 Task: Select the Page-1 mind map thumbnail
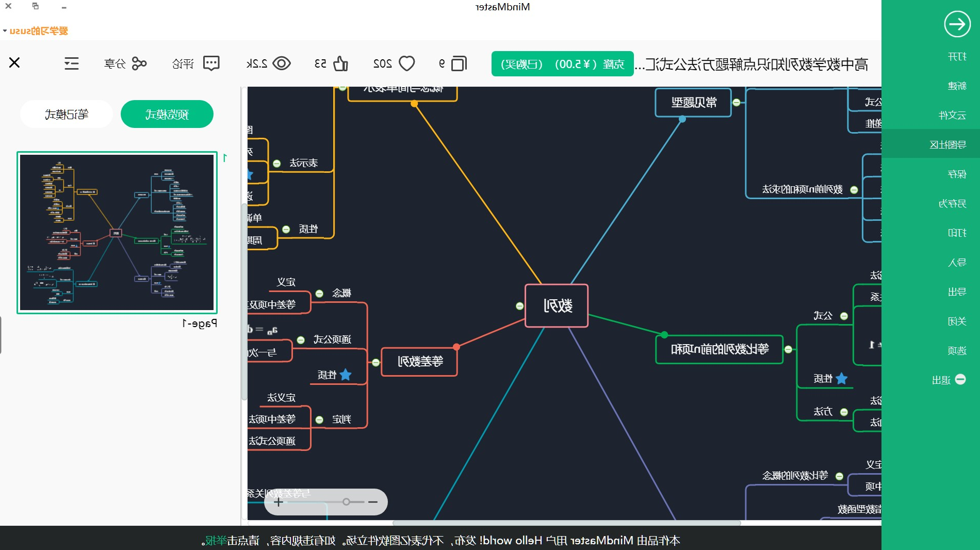(117, 232)
